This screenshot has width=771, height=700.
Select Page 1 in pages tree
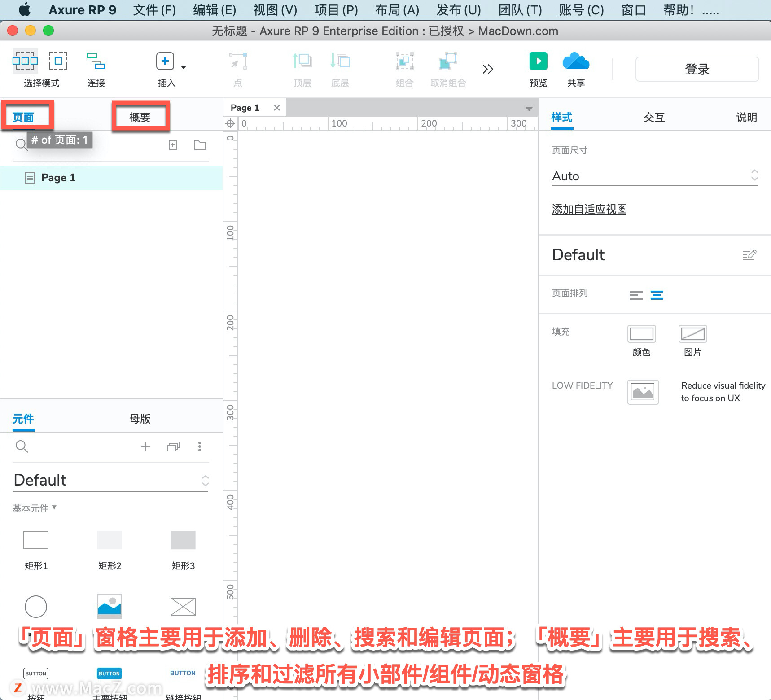(111, 178)
